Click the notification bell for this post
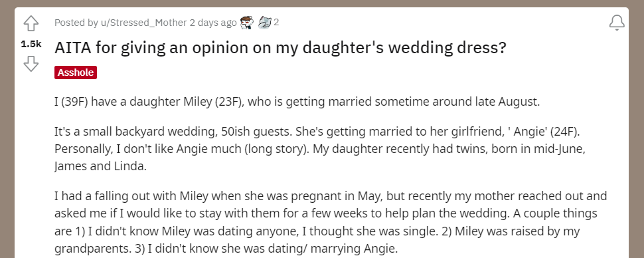The height and width of the screenshot is (258, 644). click(617, 23)
